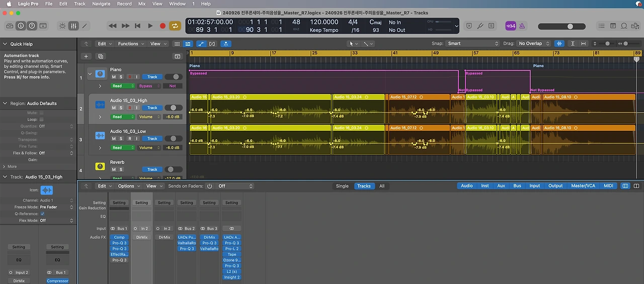Enable the Count-in 1234 button
This screenshot has height=284, width=644.
[510, 26]
